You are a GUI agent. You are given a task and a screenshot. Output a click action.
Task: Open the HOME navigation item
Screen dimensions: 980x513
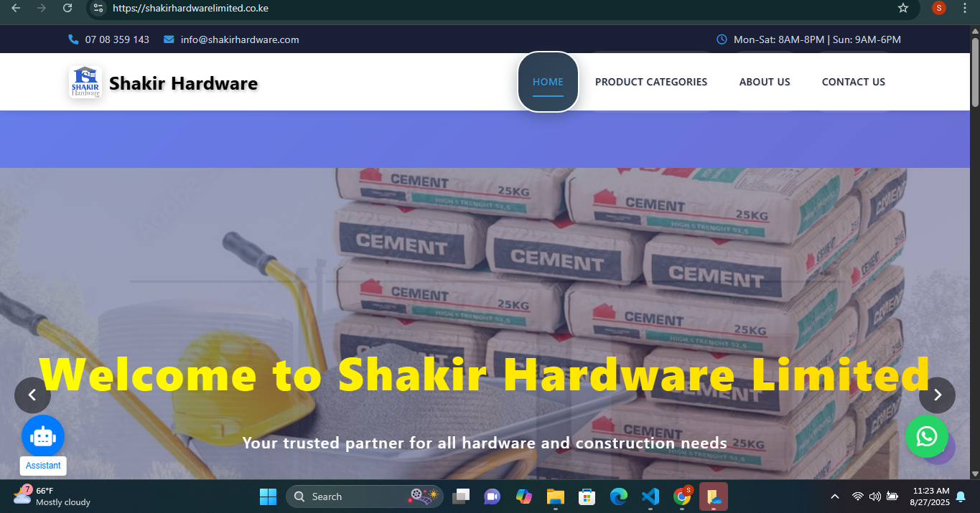pyautogui.click(x=548, y=82)
